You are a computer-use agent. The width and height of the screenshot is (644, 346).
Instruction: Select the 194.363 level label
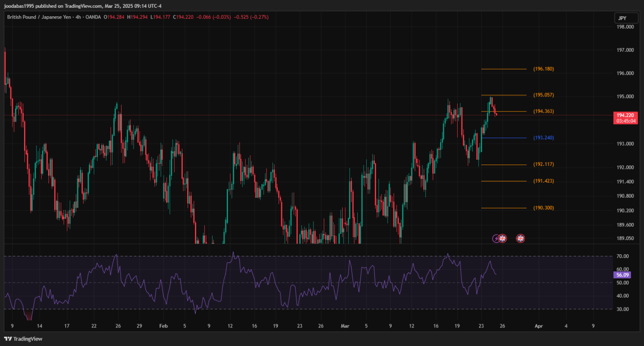click(544, 111)
